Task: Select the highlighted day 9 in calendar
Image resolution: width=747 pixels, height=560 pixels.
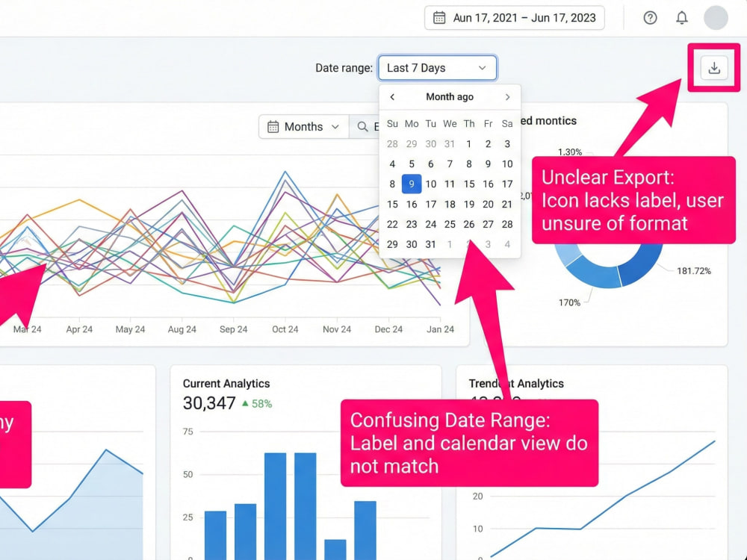Action: point(412,184)
